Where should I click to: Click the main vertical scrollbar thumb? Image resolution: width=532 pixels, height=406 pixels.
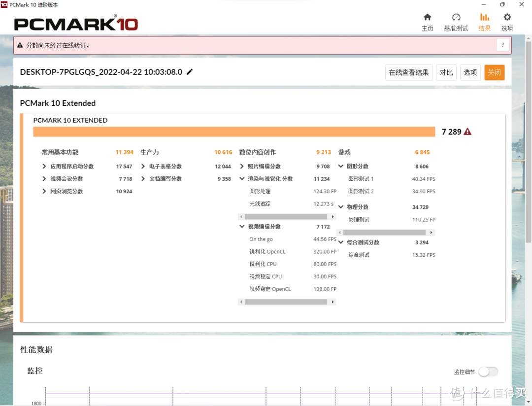coord(528,142)
